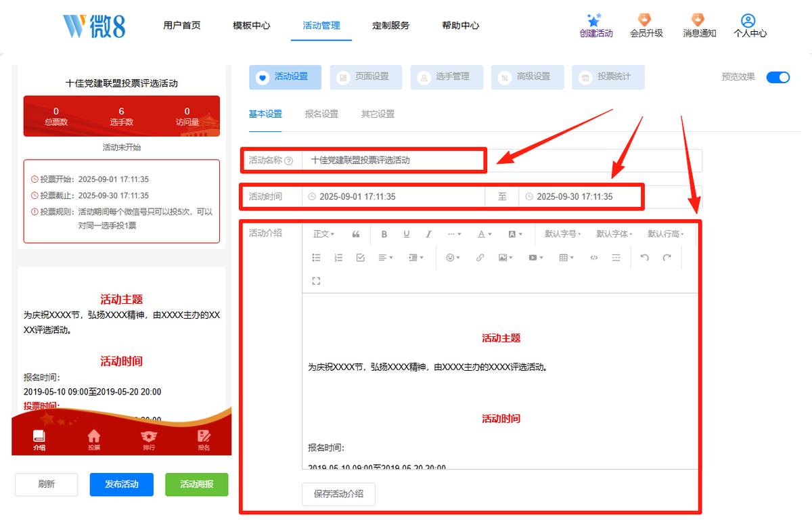Expand the font color dropdown
The width and height of the screenshot is (812, 521).
pyautogui.click(x=484, y=234)
